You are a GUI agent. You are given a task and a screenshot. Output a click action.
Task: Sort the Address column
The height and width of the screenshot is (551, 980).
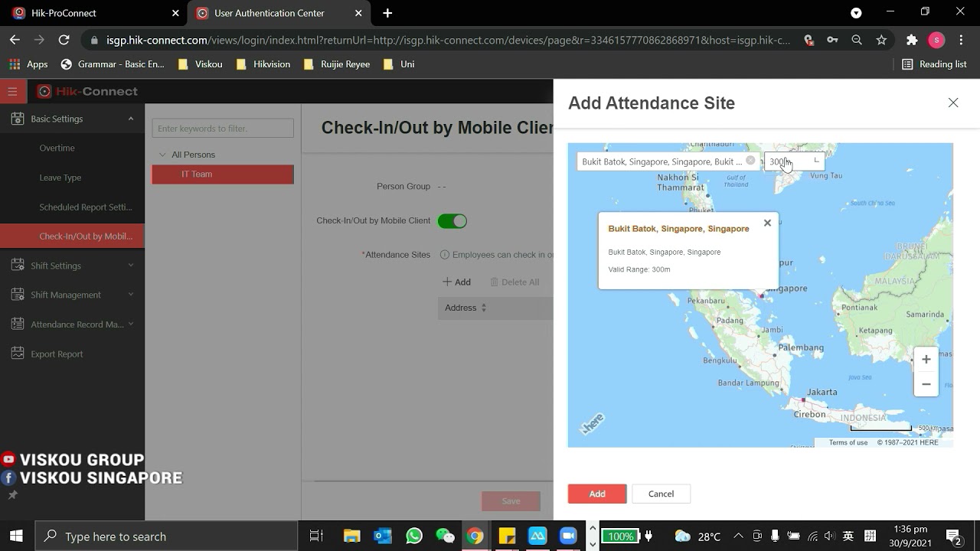click(484, 308)
